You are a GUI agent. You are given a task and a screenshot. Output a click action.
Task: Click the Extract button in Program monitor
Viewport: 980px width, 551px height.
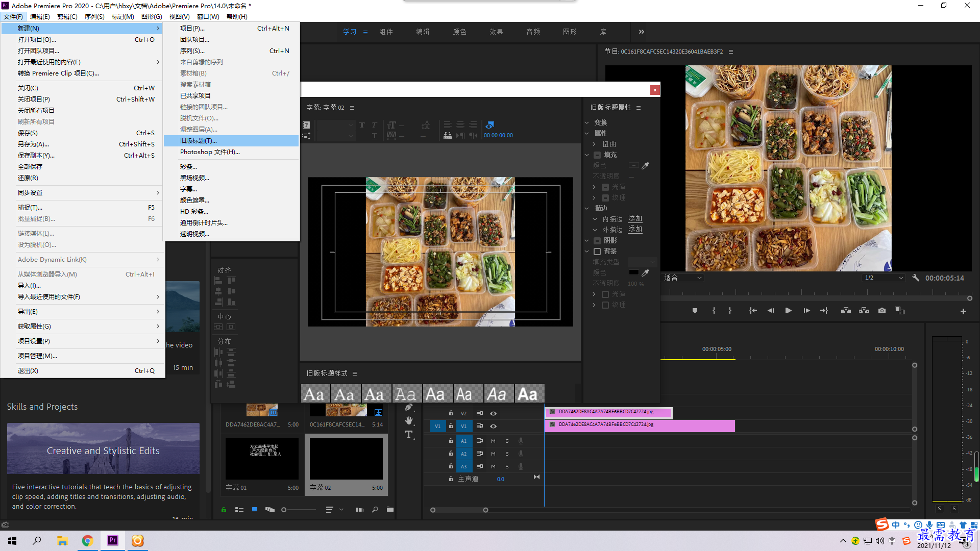[864, 311]
